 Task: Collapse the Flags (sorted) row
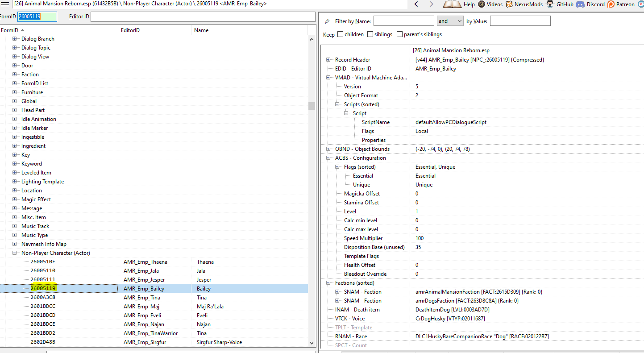point(337,167)
